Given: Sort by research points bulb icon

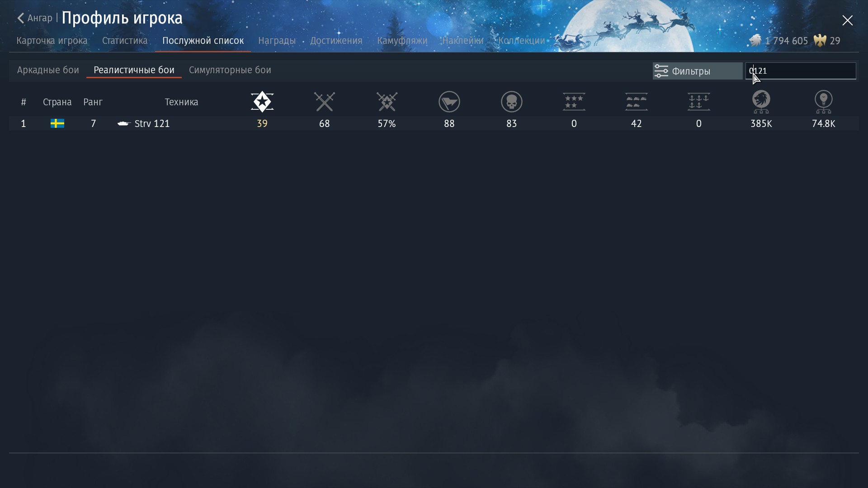Looking at the screenshot, I should pos(824,102).
